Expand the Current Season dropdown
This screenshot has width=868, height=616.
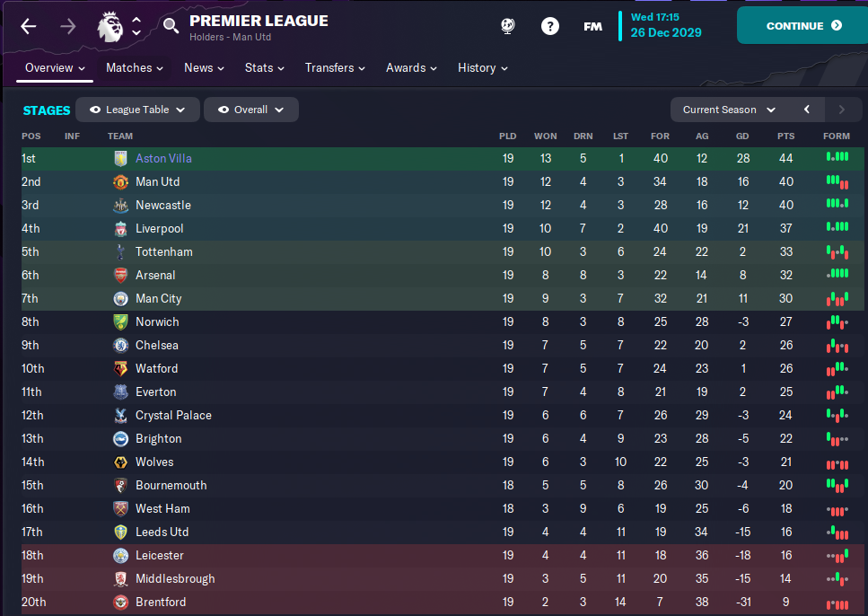pos(729,110)
